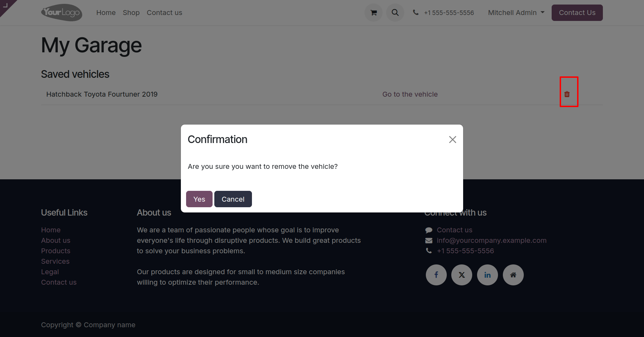The image size is (644, 337).
Task: Click the Copyright Company name text
Action: 88,325
